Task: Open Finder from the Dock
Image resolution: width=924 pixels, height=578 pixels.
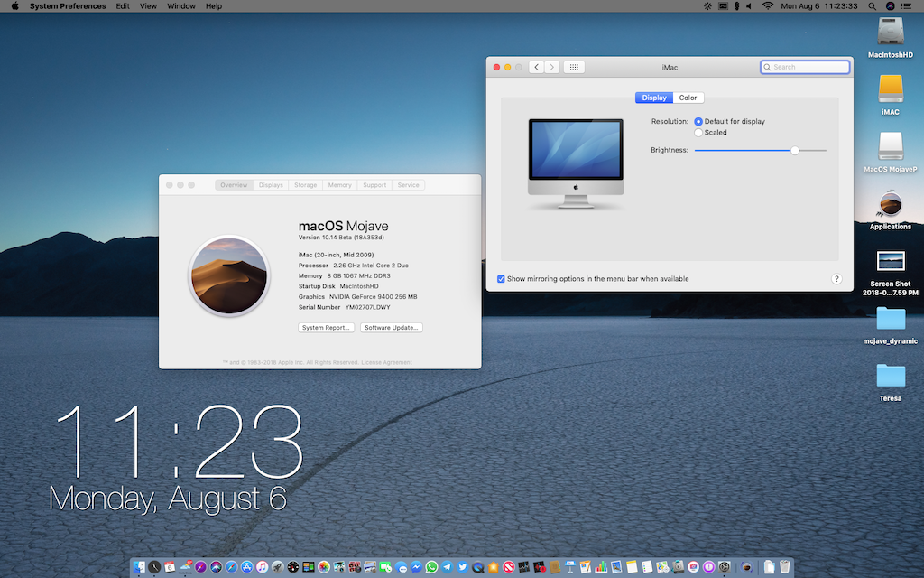Action: (139, 567)
